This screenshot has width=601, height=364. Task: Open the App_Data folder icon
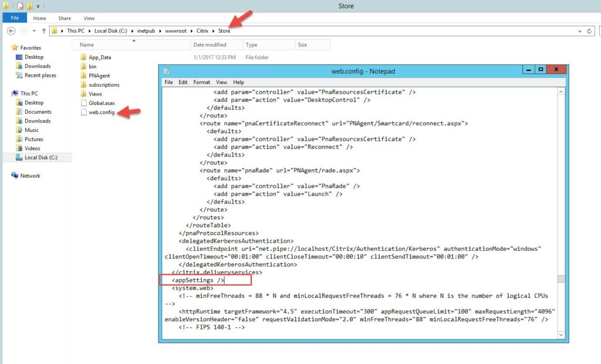83,57
